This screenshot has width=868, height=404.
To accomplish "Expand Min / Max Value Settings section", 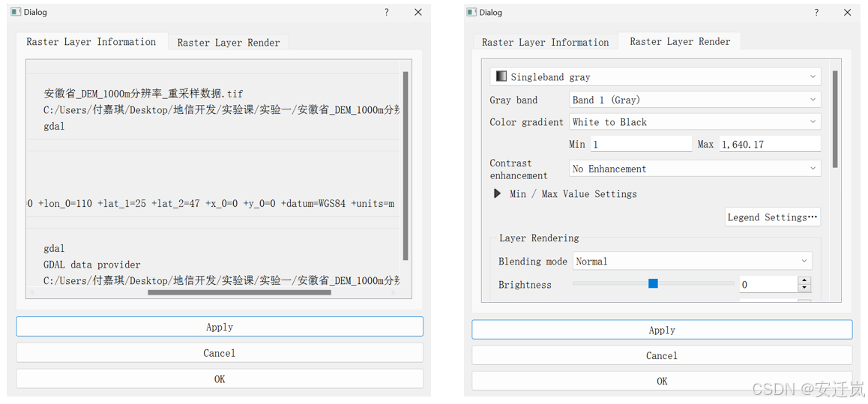I will pyautogui.click(x=497, y=193).
